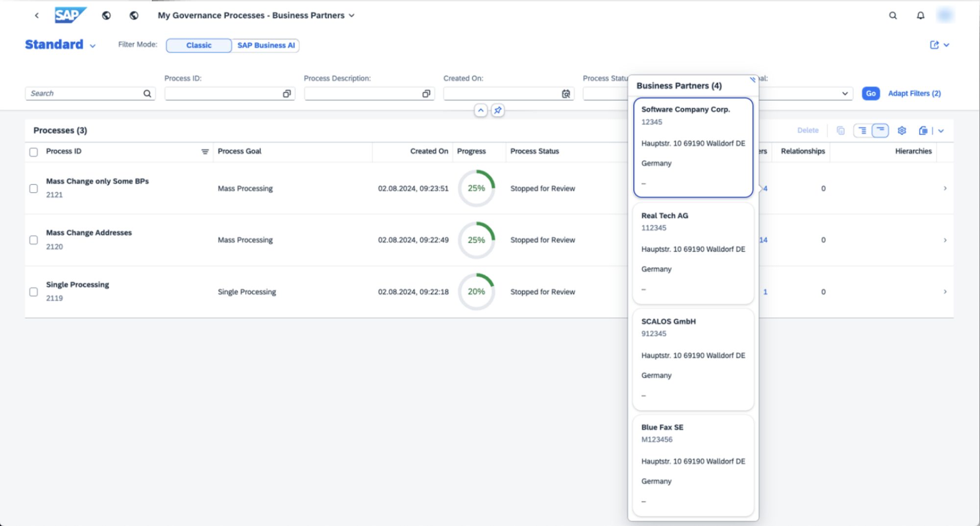Open value help for Process ID

[287, 94]
